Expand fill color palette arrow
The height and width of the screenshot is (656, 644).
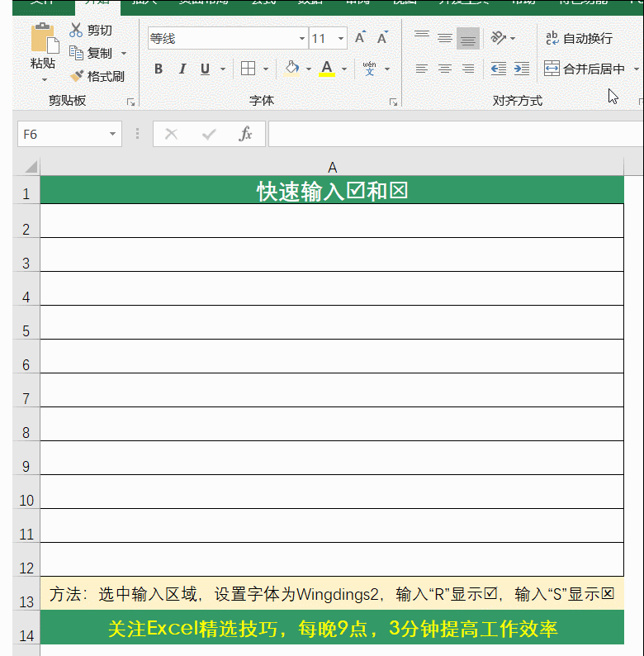(309, 69)
